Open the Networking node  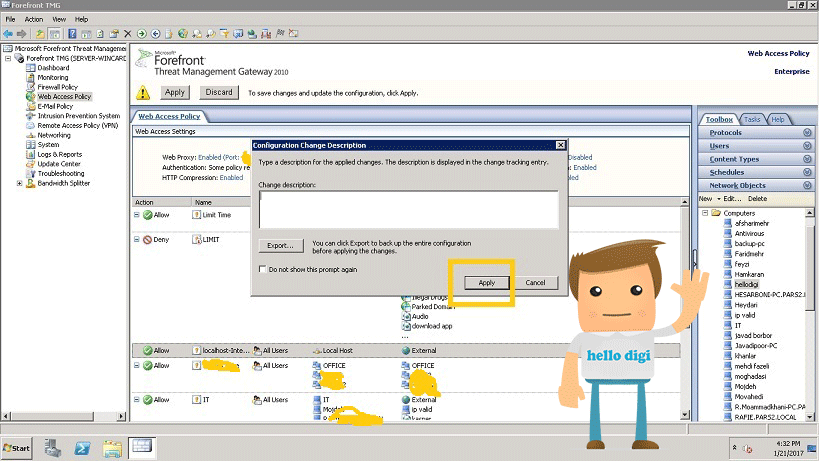pos(53,135)
